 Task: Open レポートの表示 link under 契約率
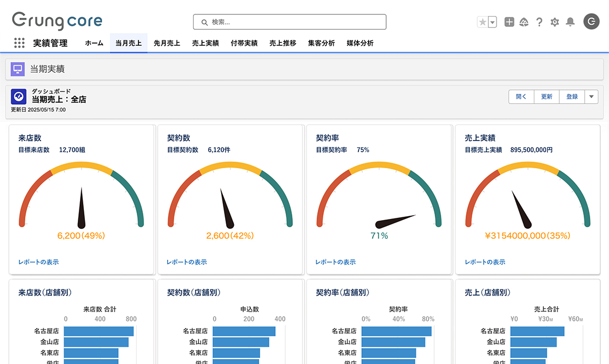click(335, 262)
